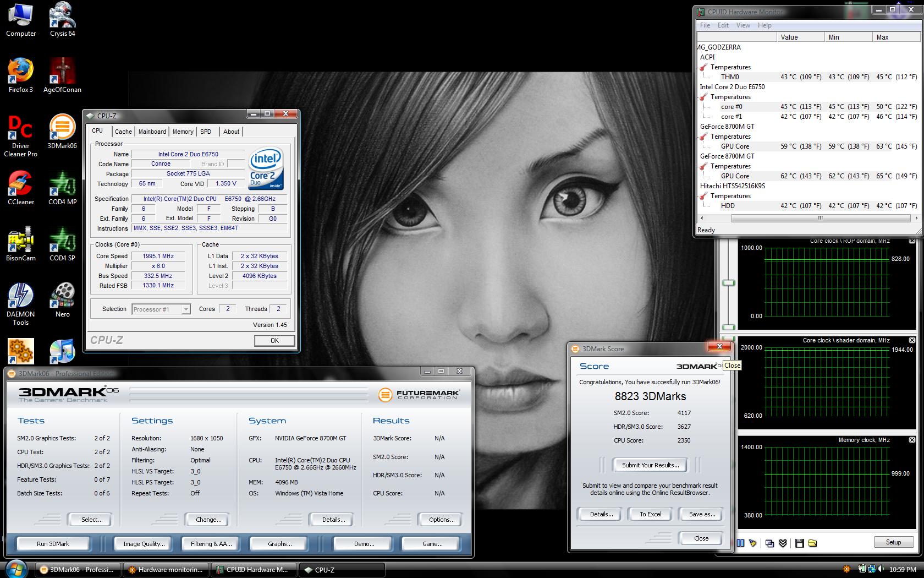This screenshot has width=924, height=578.
Task: Open the Help menu in CPUID Hardware Monitor
Action: [765, 25]
